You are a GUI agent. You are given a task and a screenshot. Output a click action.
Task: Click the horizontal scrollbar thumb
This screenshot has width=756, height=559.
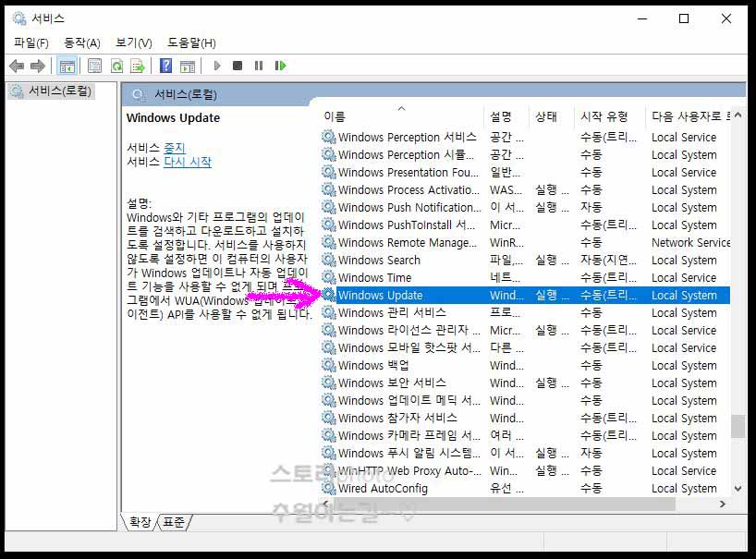pyautogui.click(x=503, y=504)
